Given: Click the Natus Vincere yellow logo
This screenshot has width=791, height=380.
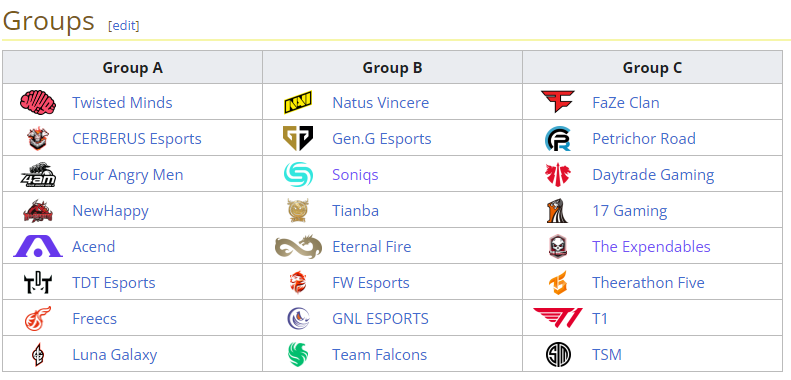Looking at the screenshot, I should click(x=298, y=102).
